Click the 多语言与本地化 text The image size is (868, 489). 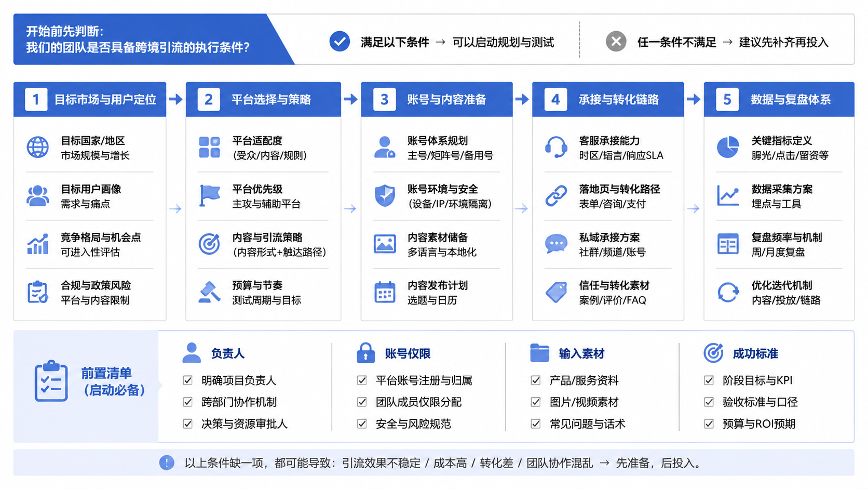442,252
